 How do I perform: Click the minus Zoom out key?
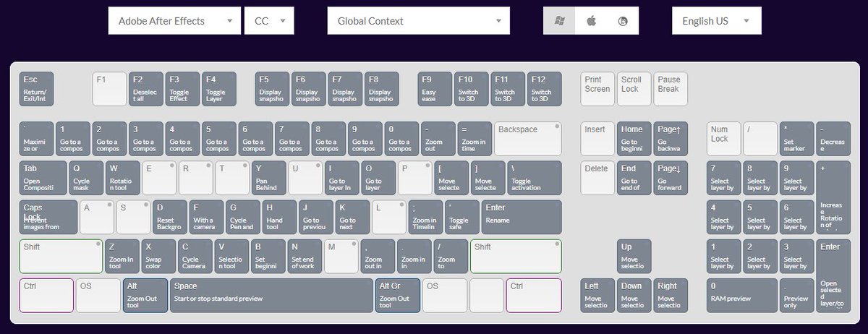tap(437, 139)
